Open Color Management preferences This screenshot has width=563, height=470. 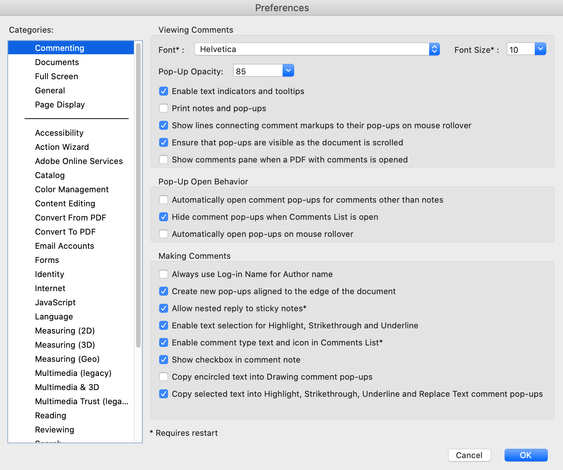tap(71, 189)
